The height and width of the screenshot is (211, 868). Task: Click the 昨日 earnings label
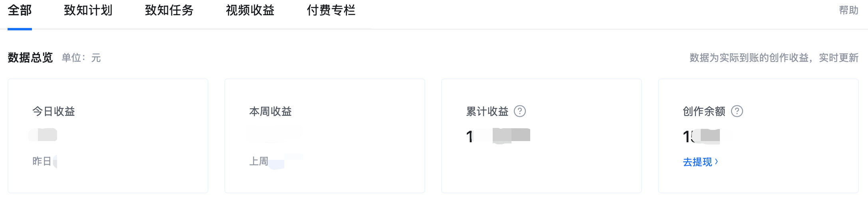[x=42, y=161]
